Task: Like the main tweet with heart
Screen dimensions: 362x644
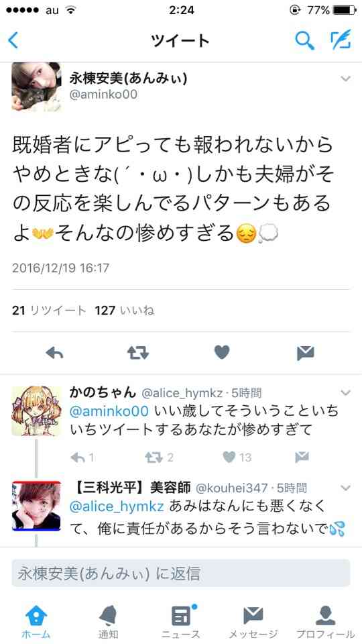Action: [222, 353]
